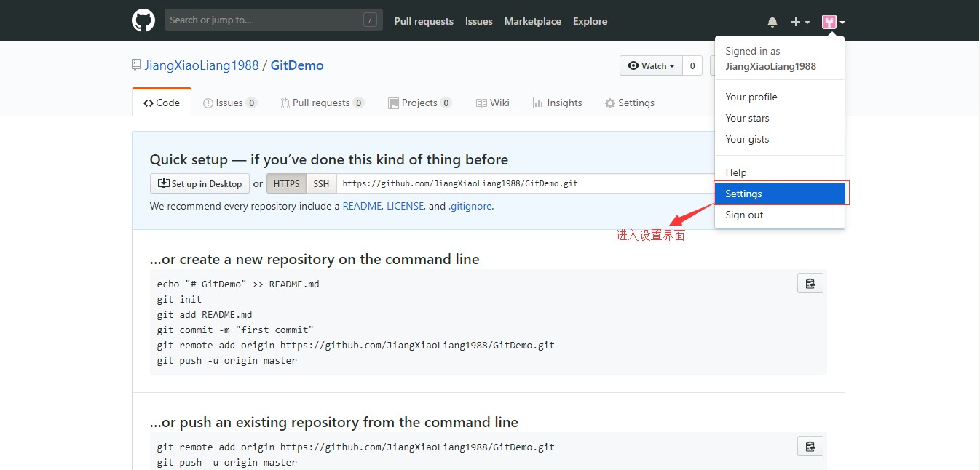Screen dimensions: 980x470
Task: Open the plus create-new dropdown
Action: coord(800,23)
